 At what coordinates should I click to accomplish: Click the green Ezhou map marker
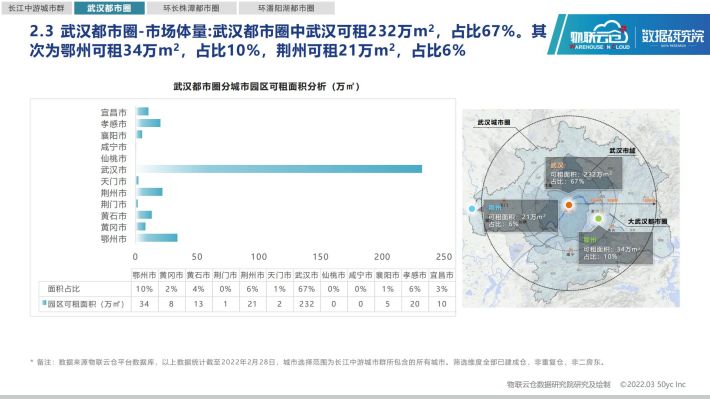coord(598,219)
